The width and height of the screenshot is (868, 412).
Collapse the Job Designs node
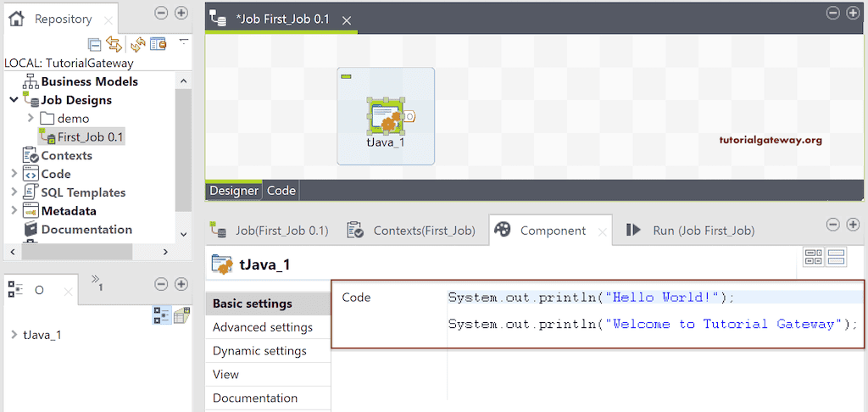click(x=14, y=100)
